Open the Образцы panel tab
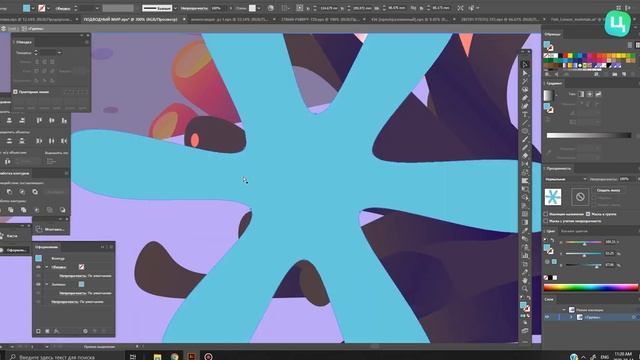640x360 pixels. click(x=553, y=34)
